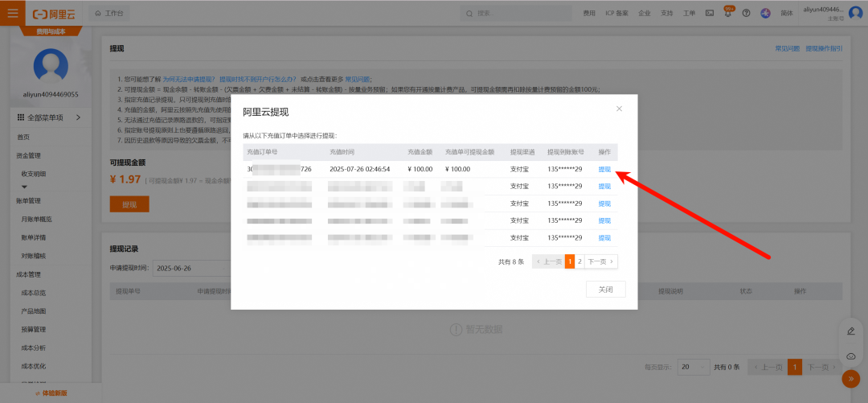Image resolution: width=868 pixels, height=403 pixels.
Task: Click the 充值订单号 column header
Action: click(262, 152)
